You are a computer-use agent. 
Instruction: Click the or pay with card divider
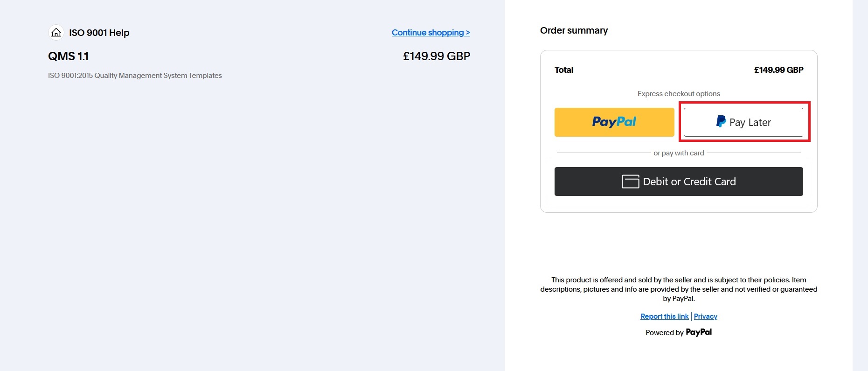coord(679,153)
